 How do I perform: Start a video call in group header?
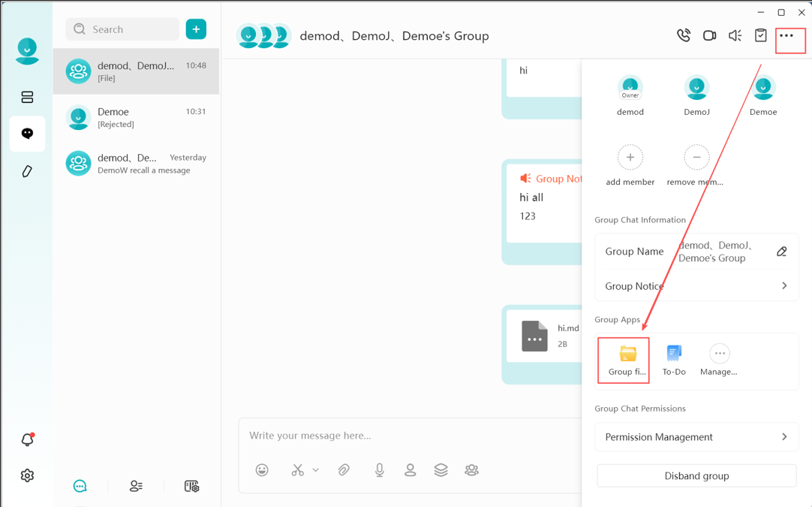coord(709,35)
